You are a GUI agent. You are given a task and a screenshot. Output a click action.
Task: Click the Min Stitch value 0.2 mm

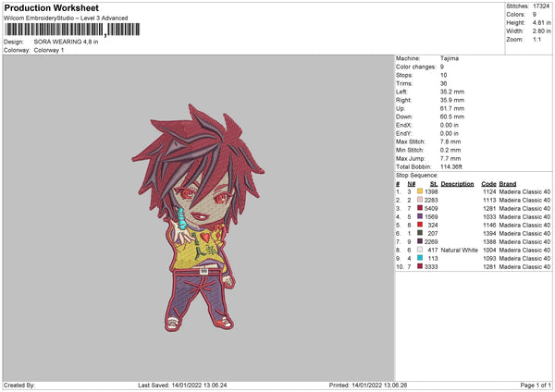[450, 150]
